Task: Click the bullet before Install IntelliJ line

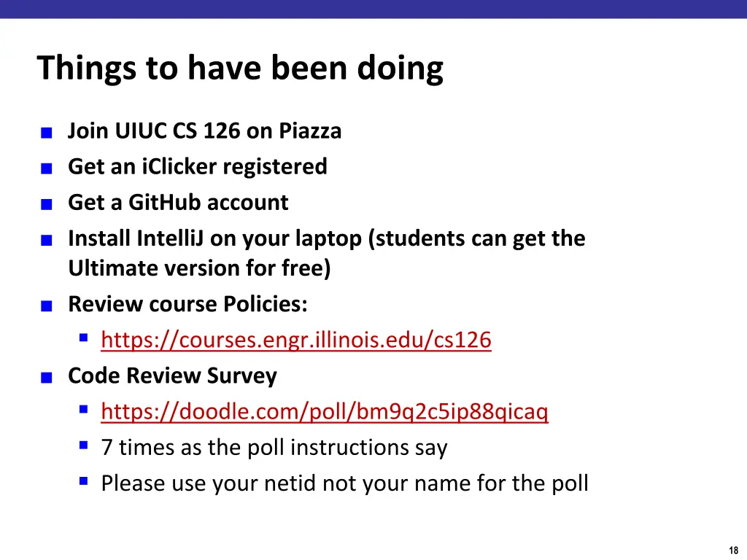Action: point(46,240)
